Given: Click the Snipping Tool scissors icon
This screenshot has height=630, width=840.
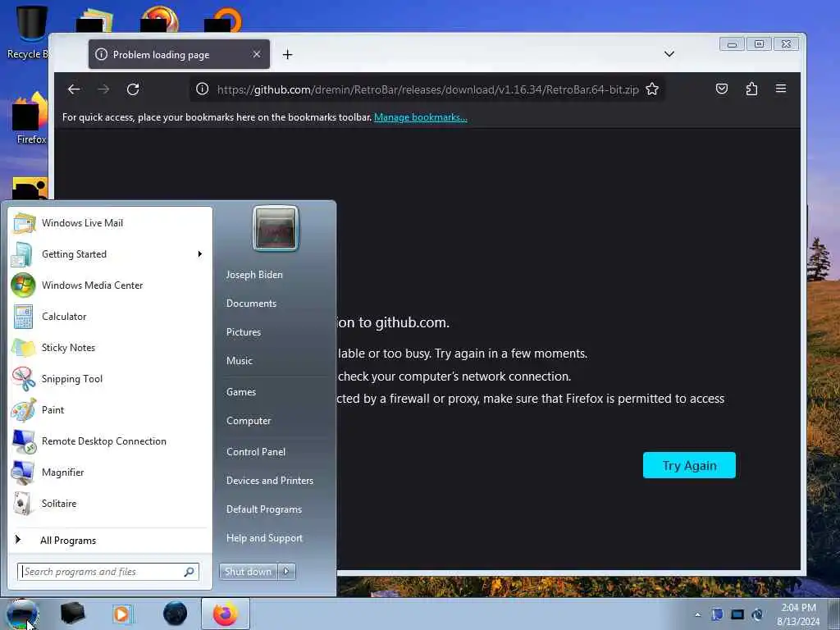Looking at the screenshot, I should click(x=23, y=379).
